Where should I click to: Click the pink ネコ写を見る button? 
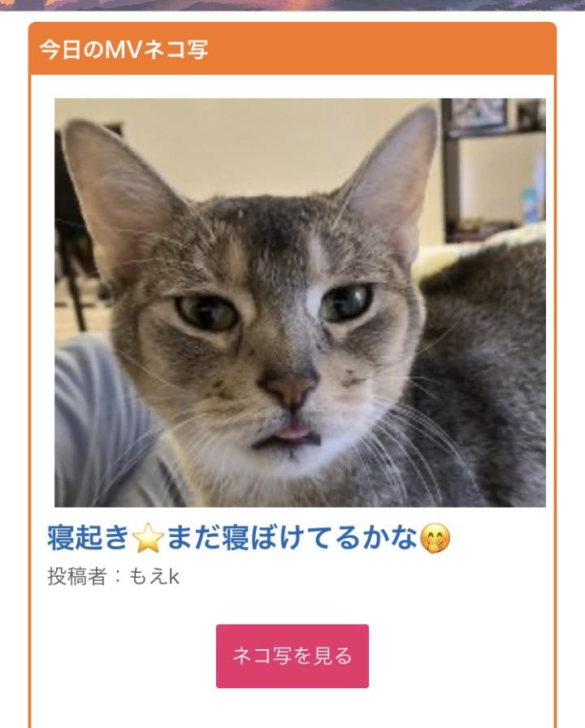pyautogui.click(x=292, y=656)
